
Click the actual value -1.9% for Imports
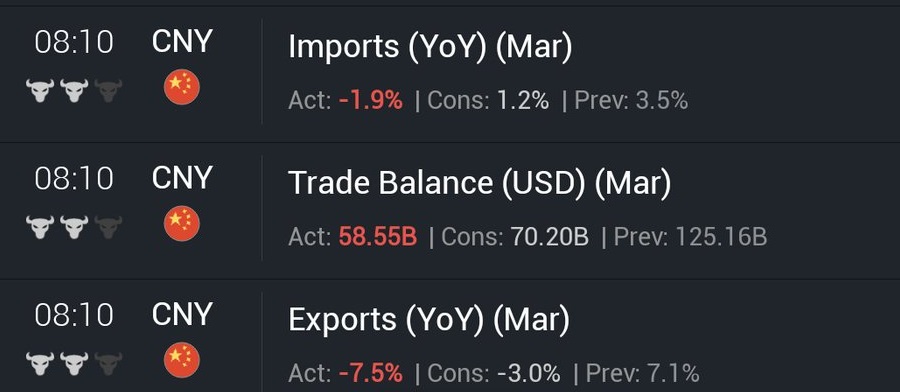(371, 101)
